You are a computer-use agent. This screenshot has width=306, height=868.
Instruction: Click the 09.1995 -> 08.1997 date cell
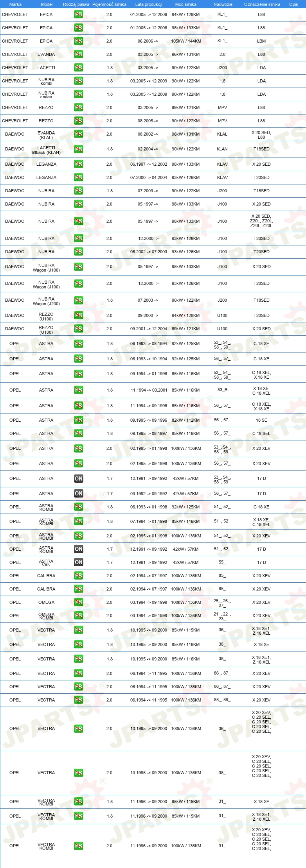(149, 433)
